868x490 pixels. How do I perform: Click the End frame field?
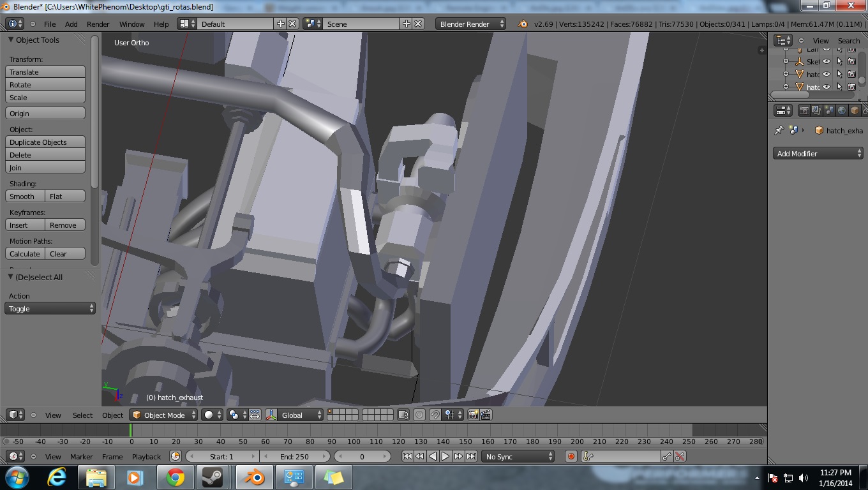[294, 456]
